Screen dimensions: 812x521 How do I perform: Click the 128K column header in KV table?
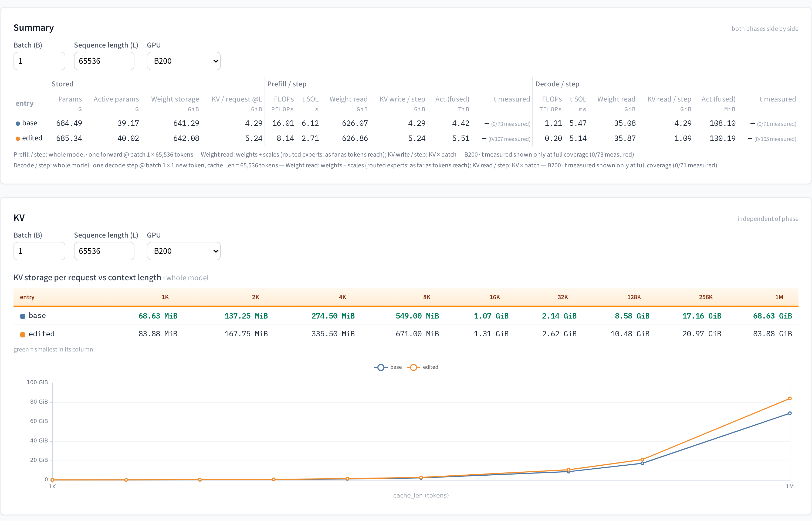[634, 297]
